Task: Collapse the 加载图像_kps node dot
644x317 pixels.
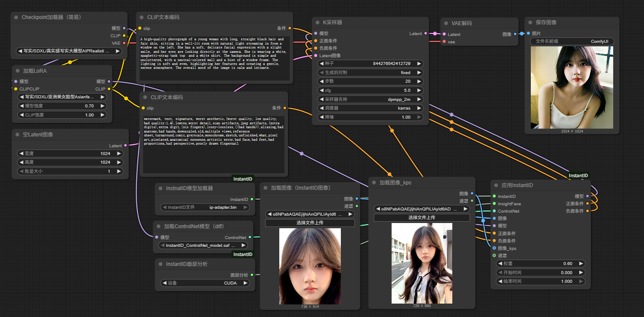Action: pyautogui.click(x=374, y=183)
